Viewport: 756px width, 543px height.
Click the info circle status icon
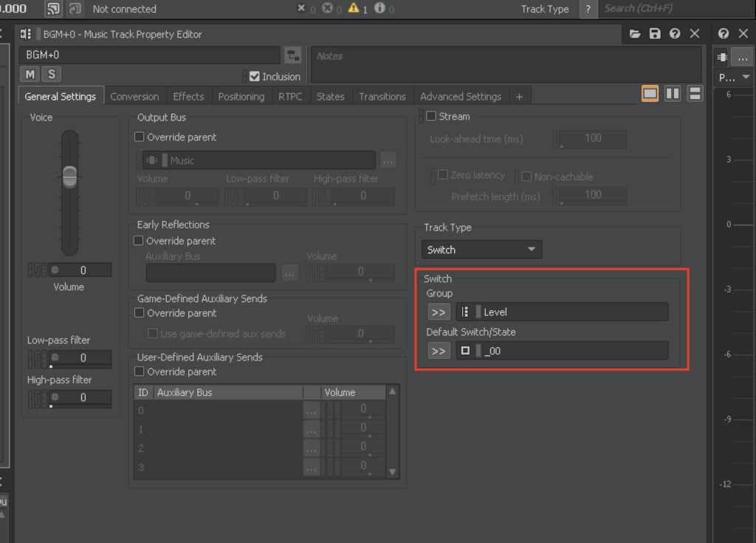pos(380,8)
